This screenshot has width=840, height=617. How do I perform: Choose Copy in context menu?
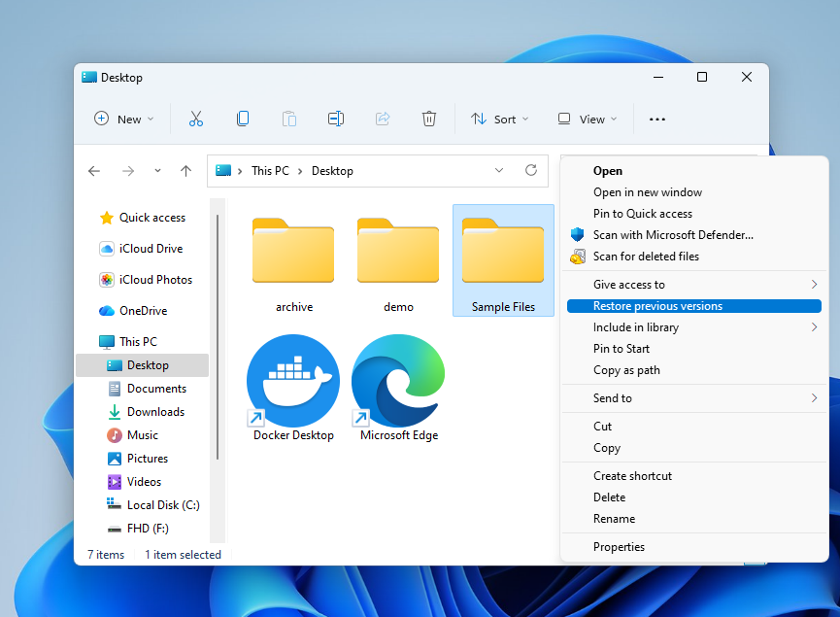click(694, 448)
